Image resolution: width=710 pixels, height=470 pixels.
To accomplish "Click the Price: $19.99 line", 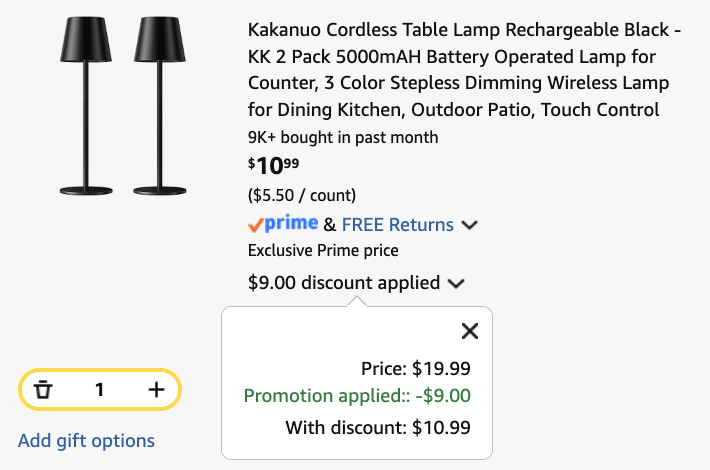I will coord(416,369).
